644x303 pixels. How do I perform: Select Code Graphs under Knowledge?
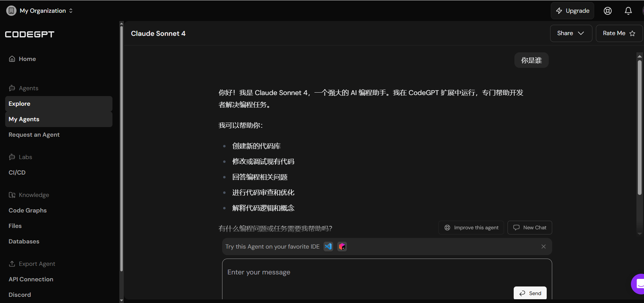[x=28, y=210]
